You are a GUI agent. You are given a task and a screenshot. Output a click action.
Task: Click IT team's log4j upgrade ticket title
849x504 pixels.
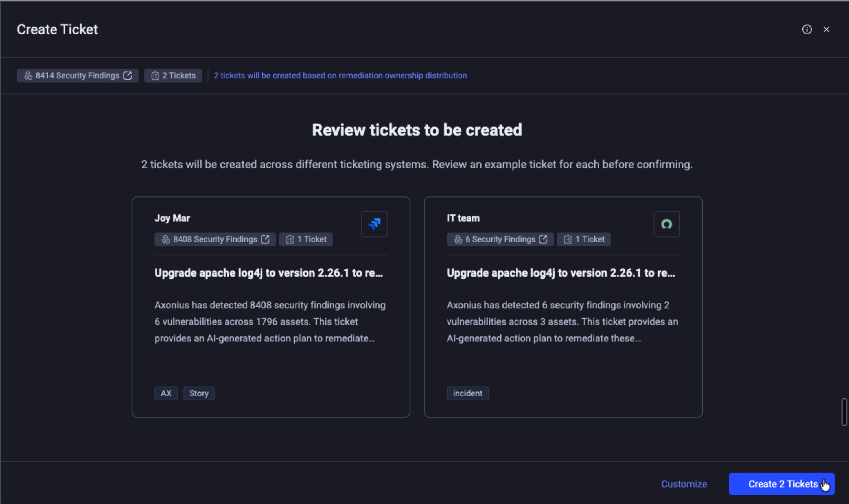[x=561, y=273]
